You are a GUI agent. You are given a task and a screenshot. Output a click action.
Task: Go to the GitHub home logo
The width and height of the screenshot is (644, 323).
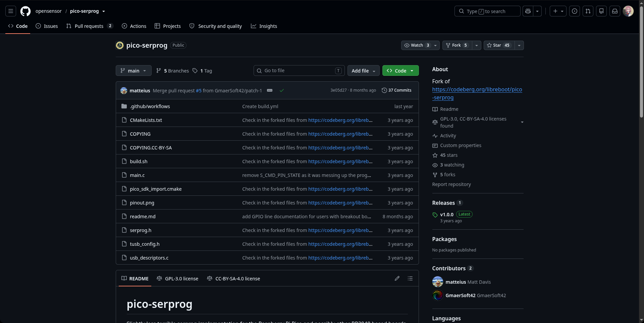coord(25,11)
